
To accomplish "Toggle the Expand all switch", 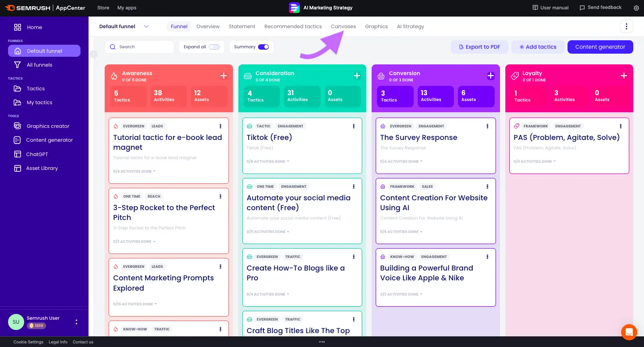I will [x=214, y=47].
